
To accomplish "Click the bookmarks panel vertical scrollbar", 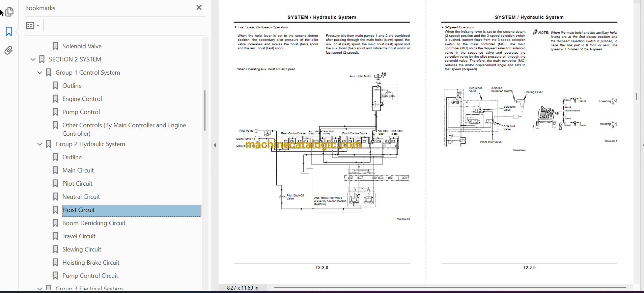I will tap(205, 110).
